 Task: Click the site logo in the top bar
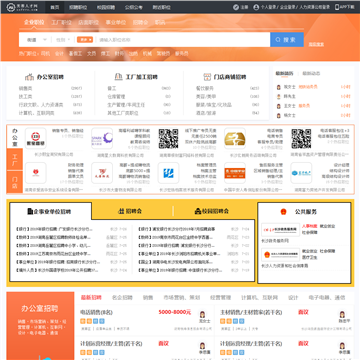click(x=22, y=7)
